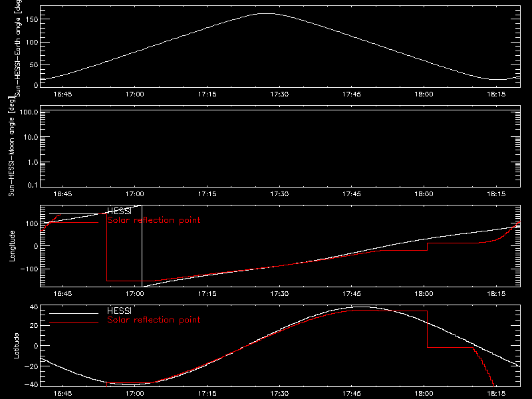Click the 1.0 tick label on Moon angle axis

[x=33, y=162]
